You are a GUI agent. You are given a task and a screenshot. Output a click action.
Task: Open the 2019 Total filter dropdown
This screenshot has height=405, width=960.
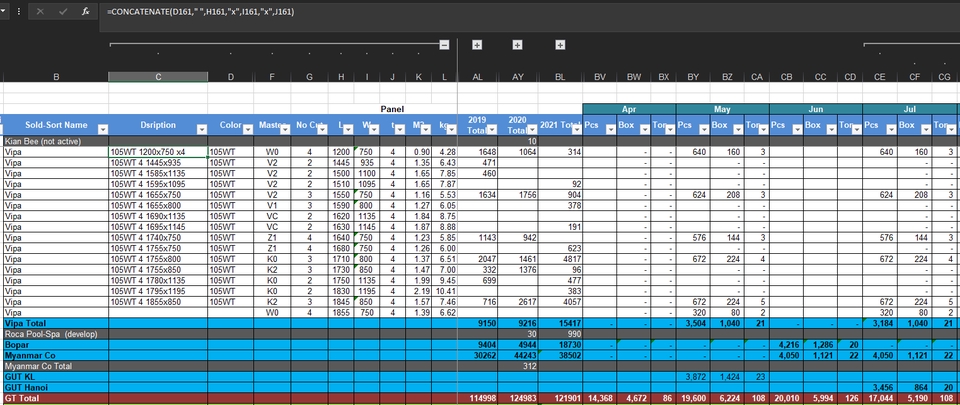[492, 129]
